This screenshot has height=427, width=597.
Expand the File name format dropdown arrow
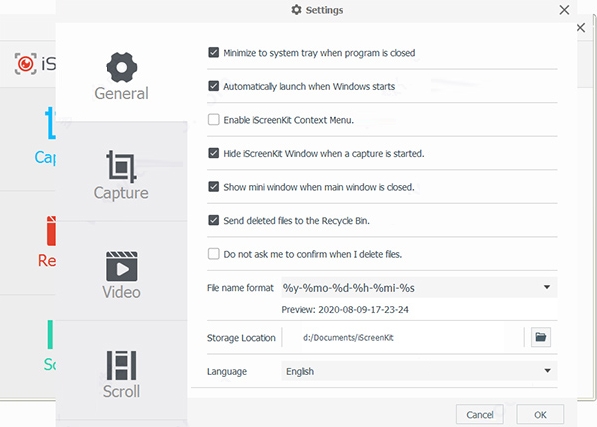coord(547,287)
